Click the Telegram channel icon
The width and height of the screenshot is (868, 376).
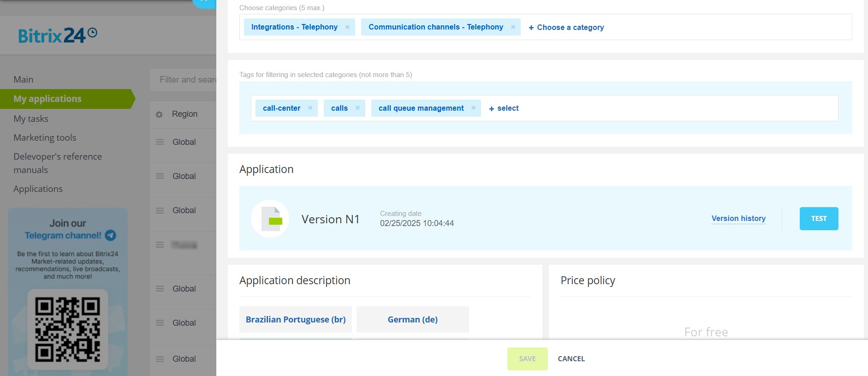(x=111, y=235)
